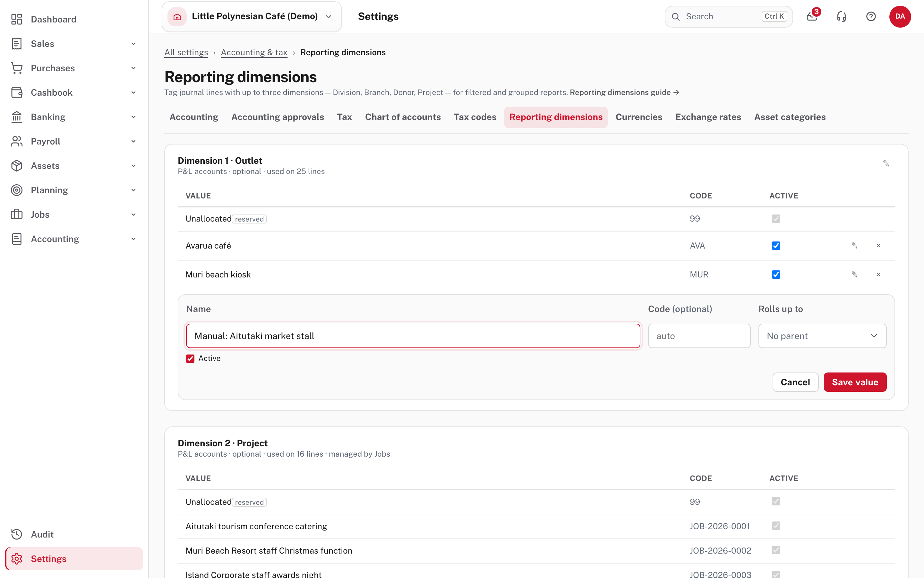Click the Purchases cart icon
Viewport: 924px width, 578px height.
[16, 68]
